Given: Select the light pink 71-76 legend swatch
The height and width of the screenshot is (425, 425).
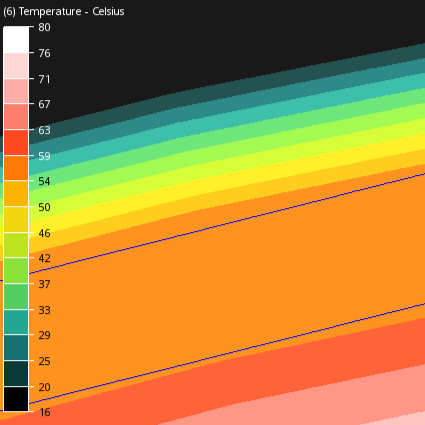Looking at the screenshot, I should [16, 65].
